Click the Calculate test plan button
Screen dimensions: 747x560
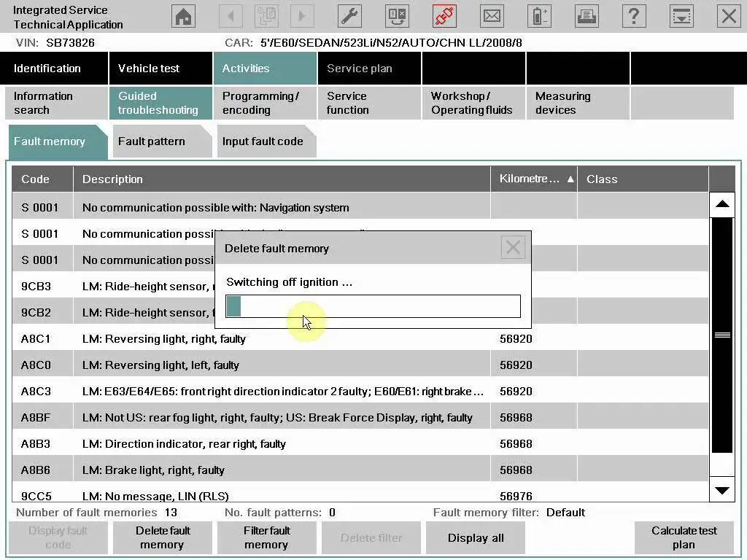684,538
